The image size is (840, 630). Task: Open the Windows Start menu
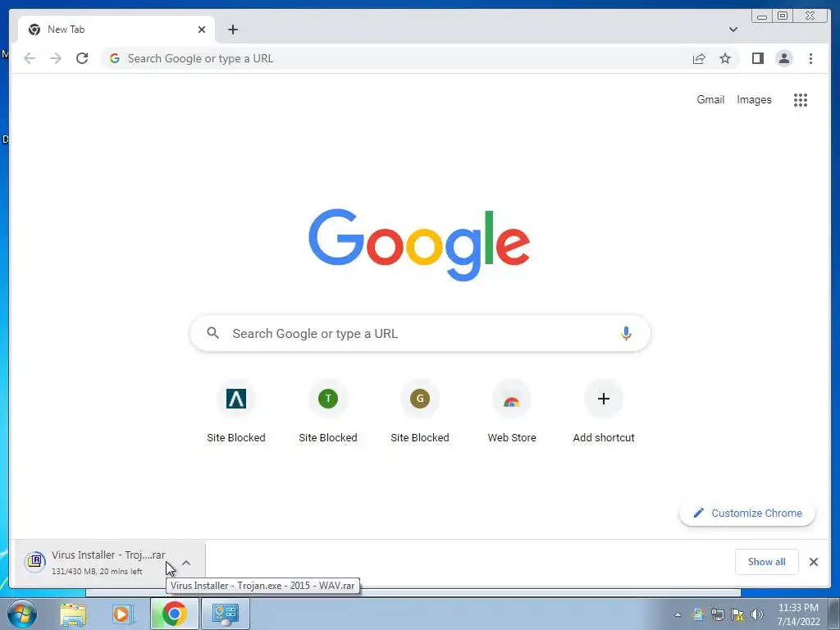pos(21,614)
